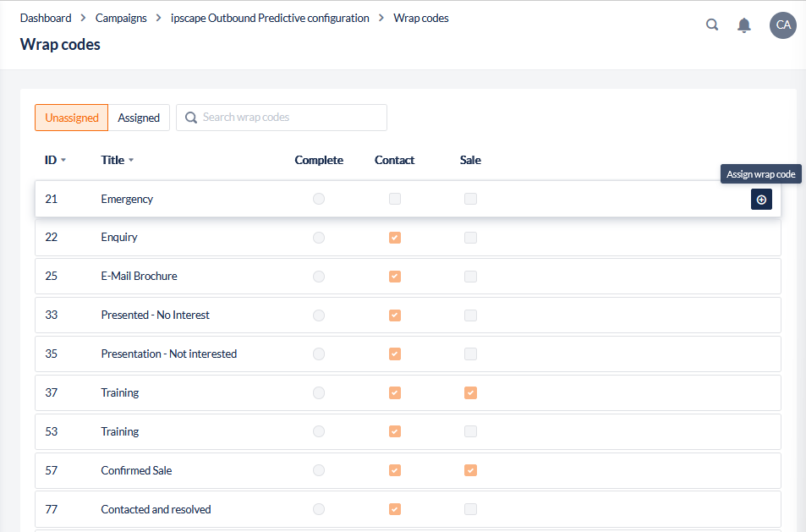Select the Unassigned tab

pos(72,118)
